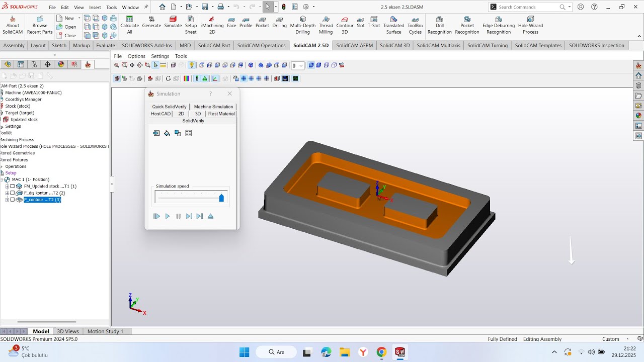644x362 pixels.
Task: Switch to Rest Material tab
Action: pyautogui.click(x=221, y=114)
